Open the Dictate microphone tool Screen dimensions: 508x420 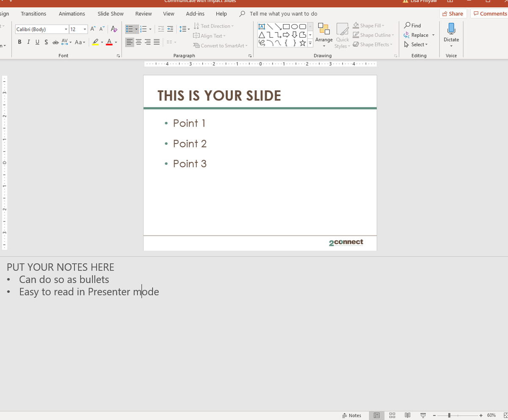point(451,33)
